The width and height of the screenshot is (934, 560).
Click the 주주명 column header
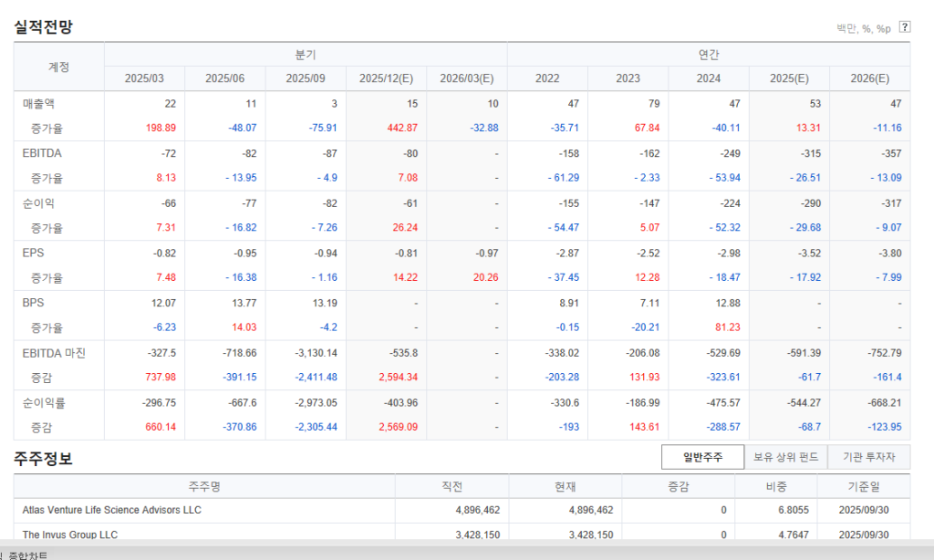(x=204, y=486)
